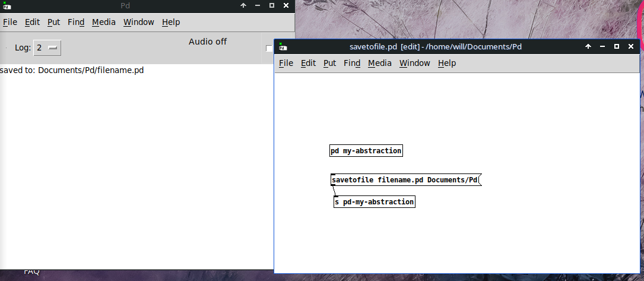Open the Media menu in Pd main window
Screen dimensions: 644x281
(103, 22)
